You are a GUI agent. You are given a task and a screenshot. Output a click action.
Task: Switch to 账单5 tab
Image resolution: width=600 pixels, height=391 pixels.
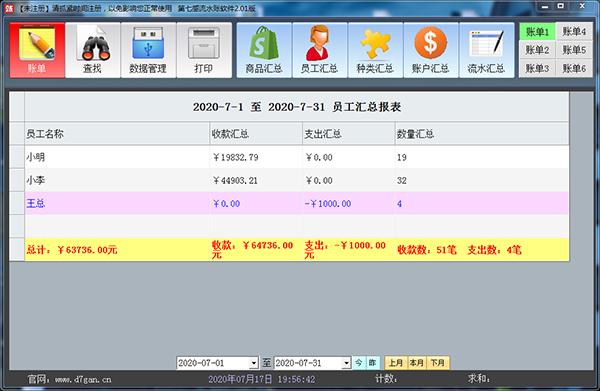[x=574, y=50]
